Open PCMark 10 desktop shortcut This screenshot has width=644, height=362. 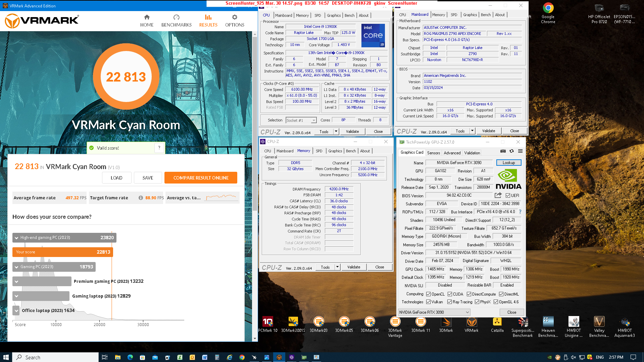[268, 325]
